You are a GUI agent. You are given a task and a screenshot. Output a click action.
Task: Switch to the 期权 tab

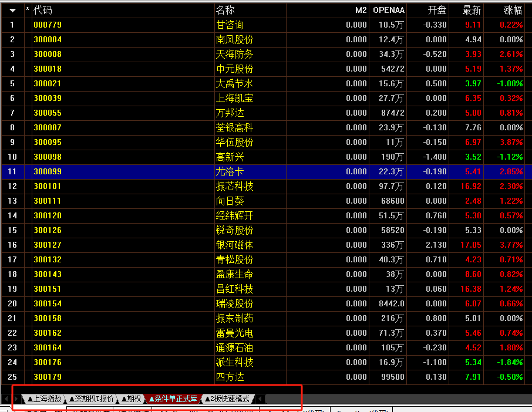132,399
